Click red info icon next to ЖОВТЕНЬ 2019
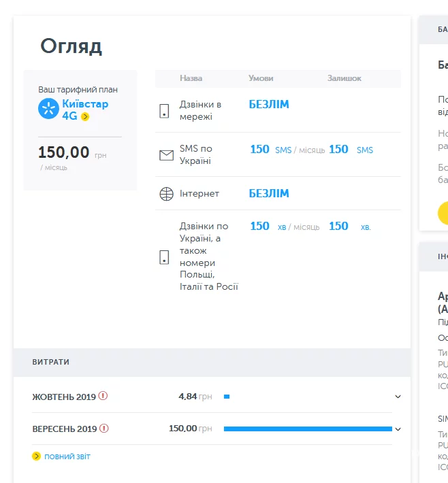The height and width of the screenshot is (483, 448). tap(103, 396)
